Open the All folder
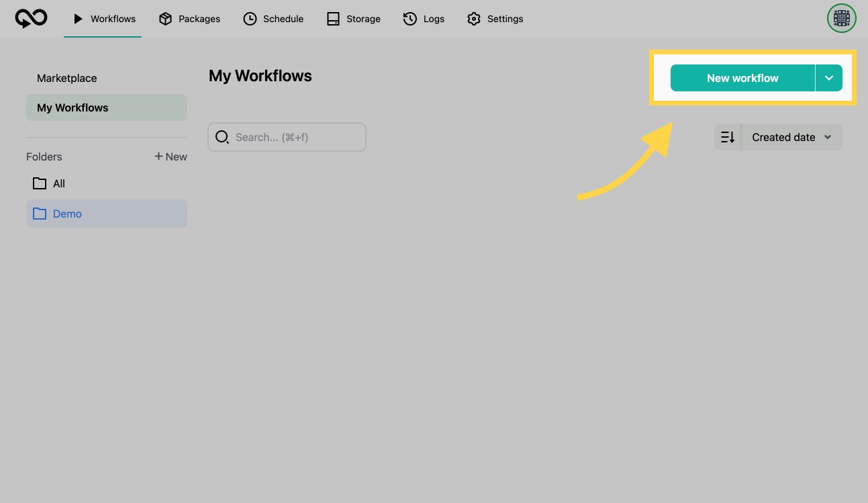The width and height of the screenshot is (868, 503). tap(59, 183)
